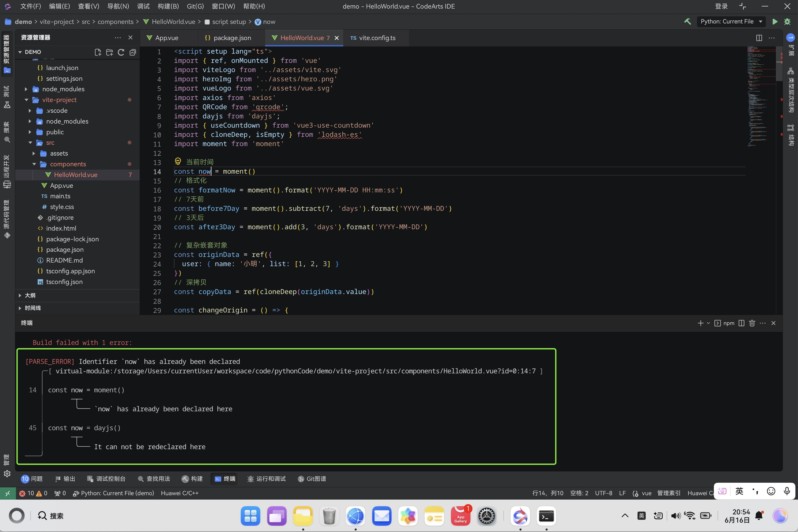Change the UTF-8 file encoding
Screen dimensions: 798x532
point(604,493)
